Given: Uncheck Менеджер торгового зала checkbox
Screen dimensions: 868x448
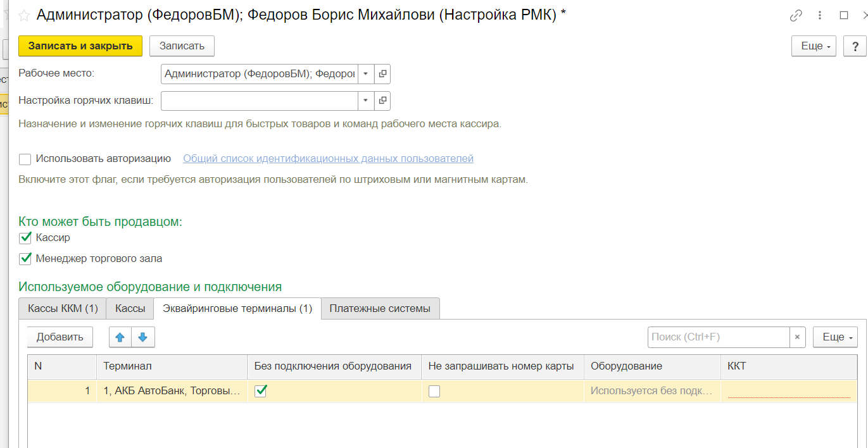Looking at the screenshot, I should click(x=25, y=259).
